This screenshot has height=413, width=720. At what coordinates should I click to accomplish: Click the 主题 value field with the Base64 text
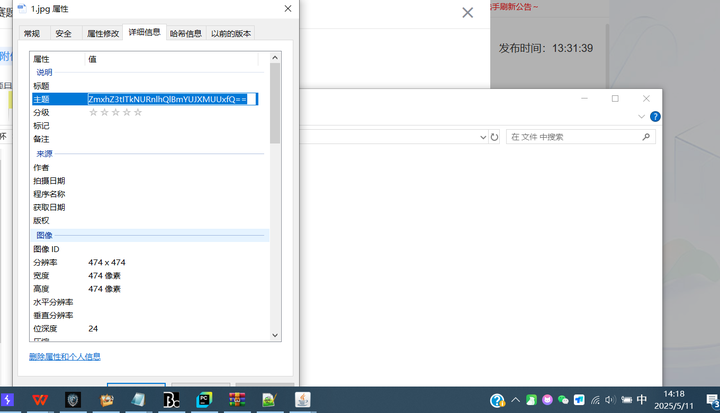click(x=173, y=99)
